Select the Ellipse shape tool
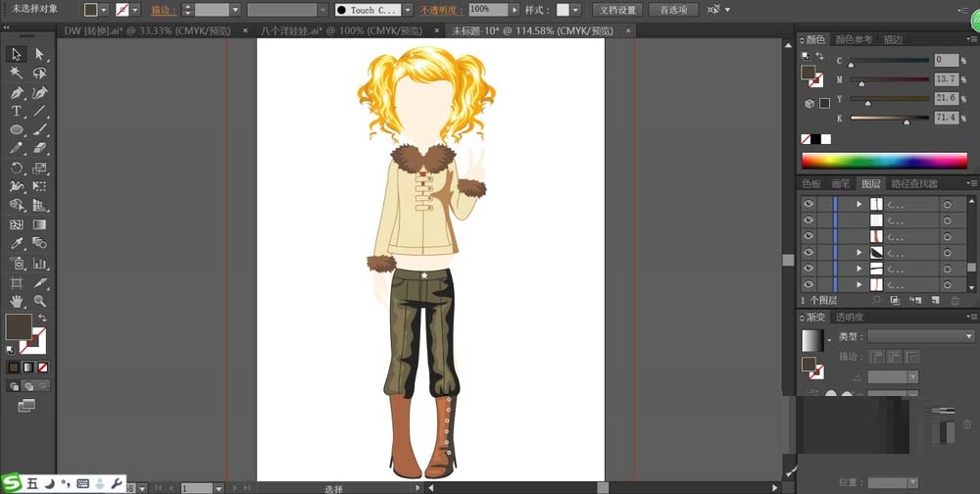 17,129
